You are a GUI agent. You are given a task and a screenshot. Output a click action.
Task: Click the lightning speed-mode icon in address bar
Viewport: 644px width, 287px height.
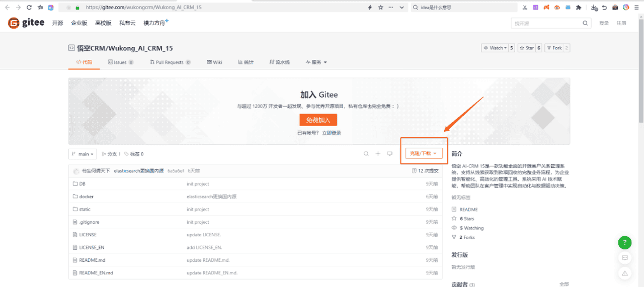[x=370, y=8]
